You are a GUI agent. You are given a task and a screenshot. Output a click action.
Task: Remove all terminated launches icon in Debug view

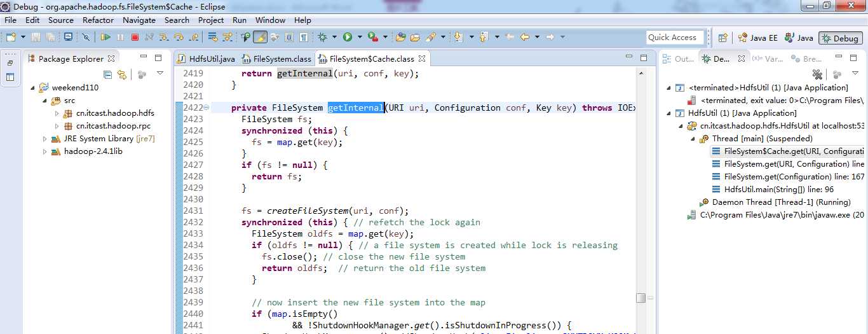pos(818,74)
